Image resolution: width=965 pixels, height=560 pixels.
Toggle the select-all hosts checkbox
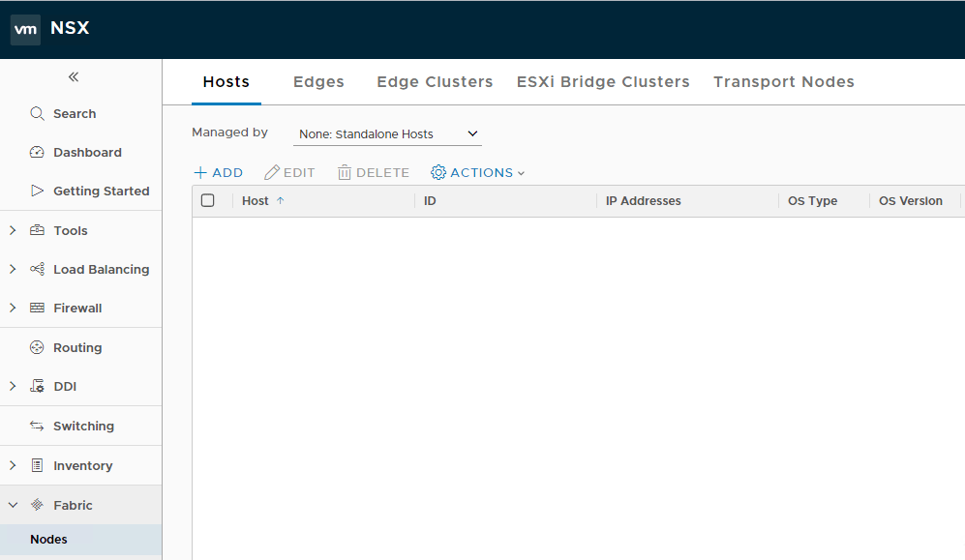[x=207, y=200]
